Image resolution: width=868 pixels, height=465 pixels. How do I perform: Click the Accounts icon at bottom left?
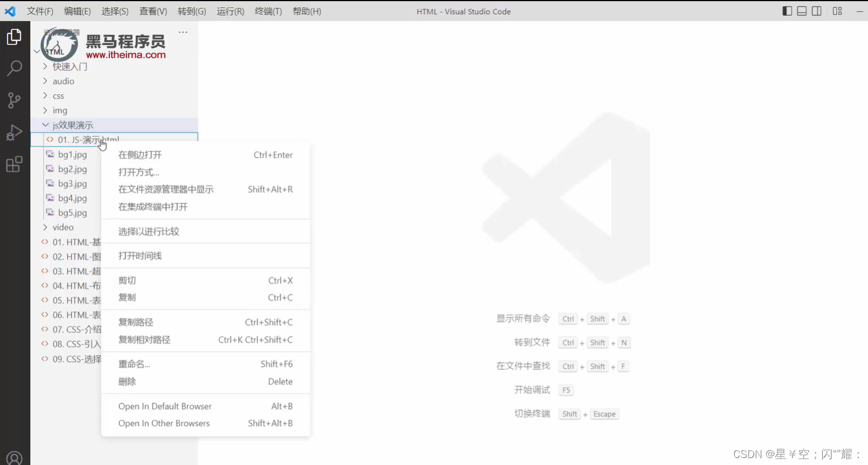pyautogui.click(x=14, y=457)
